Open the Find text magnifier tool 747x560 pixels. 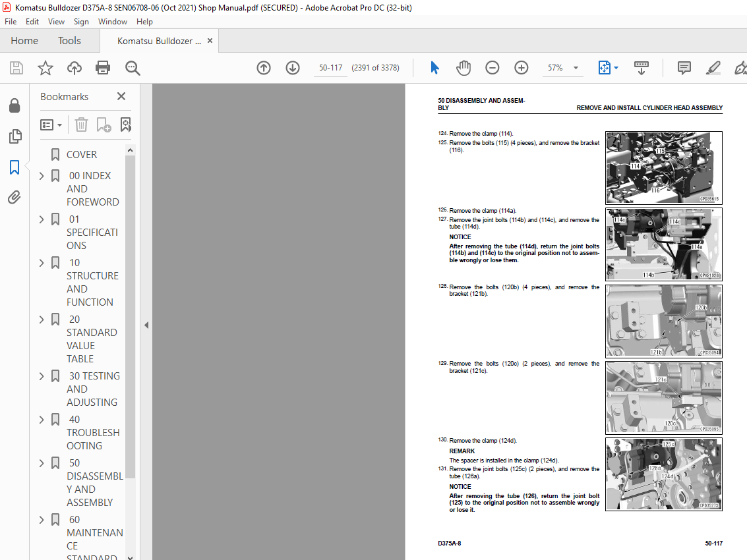pos(133,68)
